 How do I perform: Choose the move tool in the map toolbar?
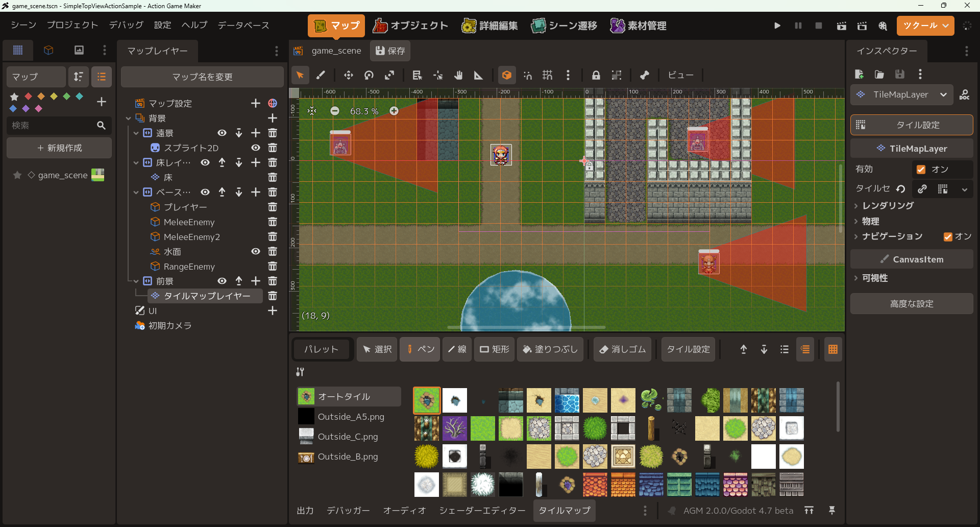point(349,75)
